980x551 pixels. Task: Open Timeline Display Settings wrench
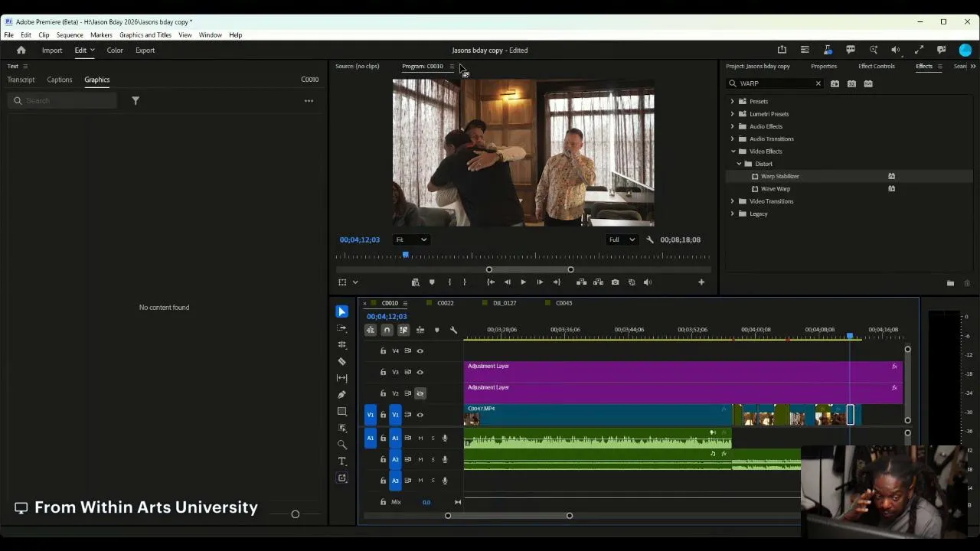(x=453, y=330)
